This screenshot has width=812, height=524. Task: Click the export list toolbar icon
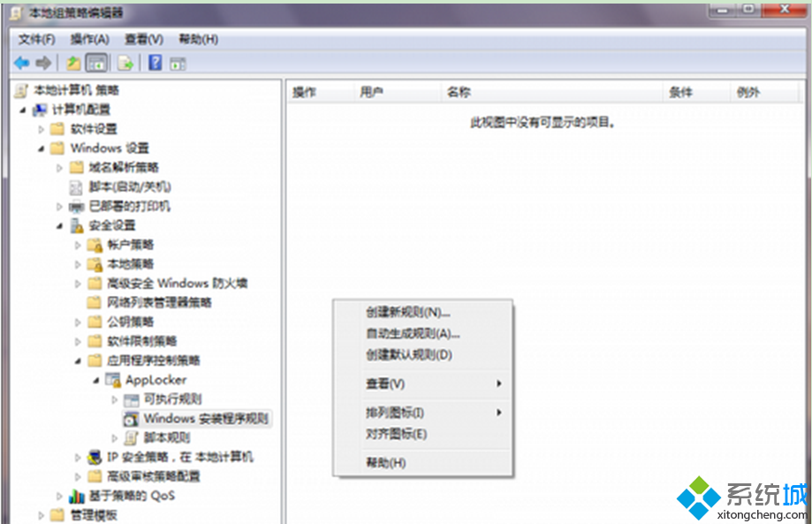125,62
